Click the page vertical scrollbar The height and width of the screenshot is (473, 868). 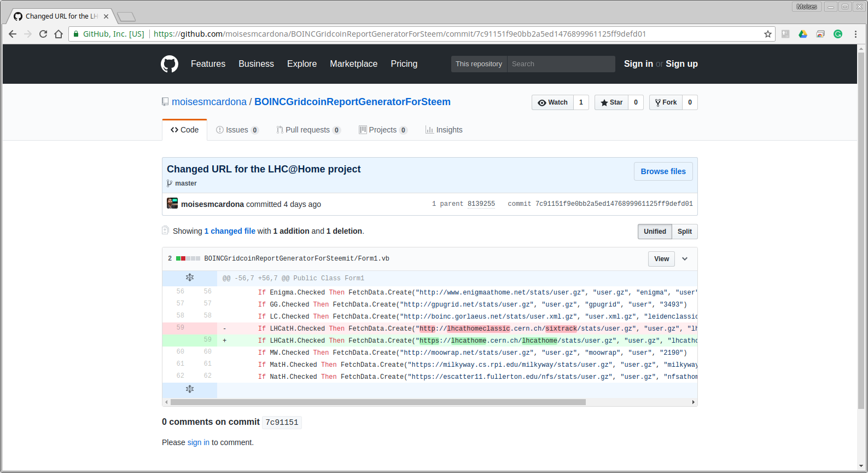click(861, 231)
